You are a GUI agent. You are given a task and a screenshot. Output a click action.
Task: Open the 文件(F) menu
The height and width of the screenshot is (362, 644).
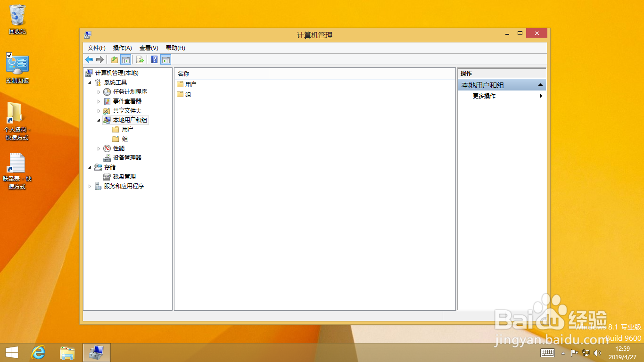click(x=97, y=48)
